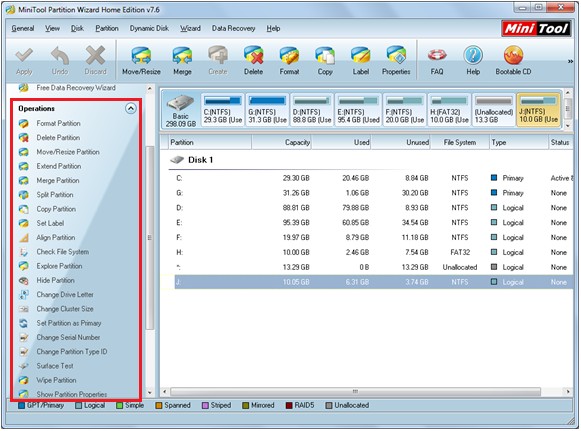This screenshot has height=431, width=581.
Task: Click the Change Drive Letter icon
Action: (24, 295)
